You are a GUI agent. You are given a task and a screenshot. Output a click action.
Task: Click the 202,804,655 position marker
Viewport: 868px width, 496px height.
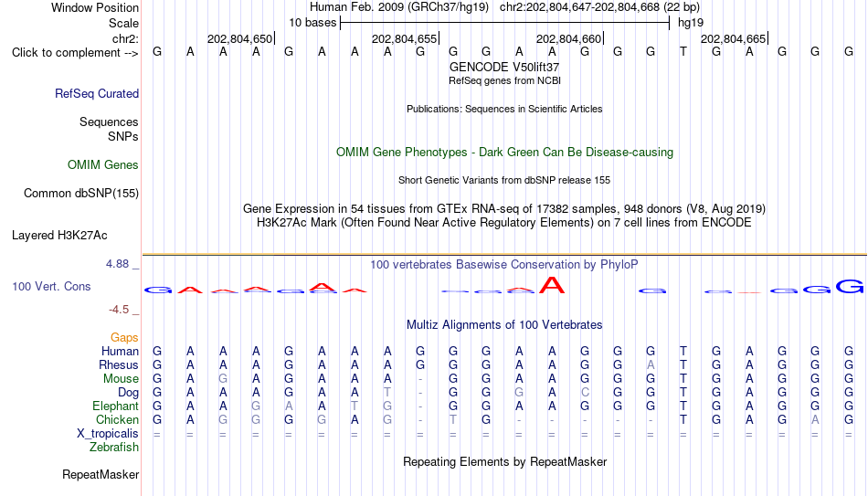click(x=405, y=38)
